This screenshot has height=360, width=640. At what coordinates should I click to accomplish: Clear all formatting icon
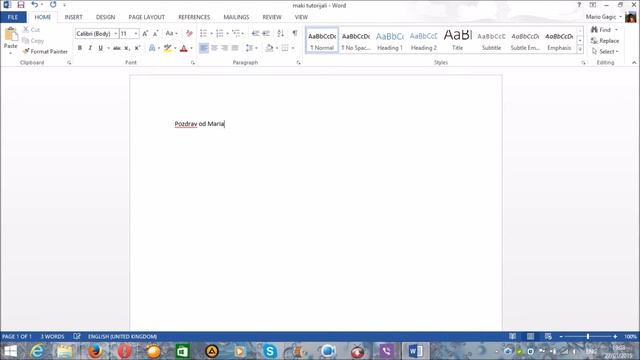189,33
